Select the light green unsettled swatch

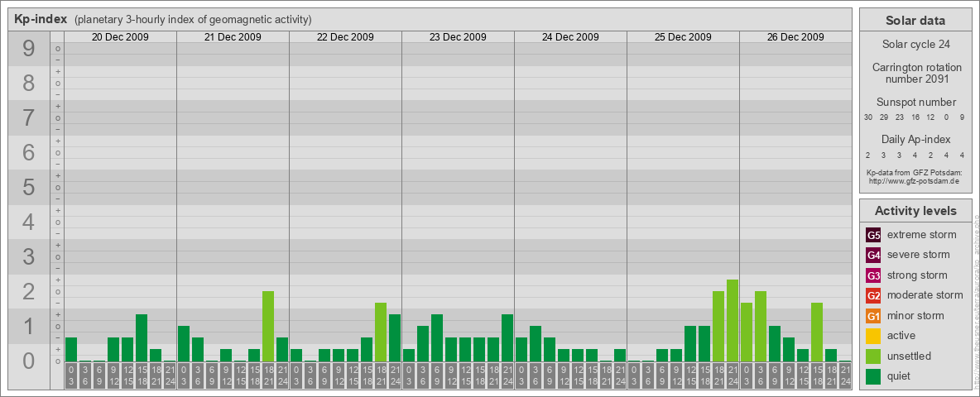pos(873,356)
